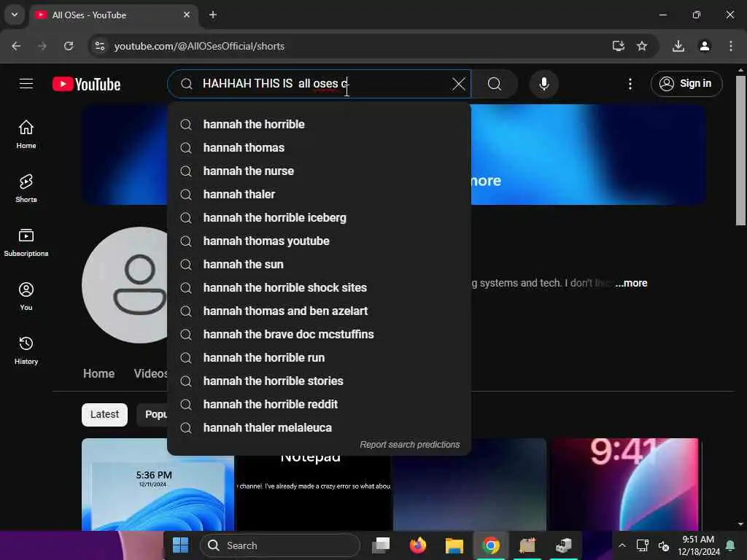Select suggestion 'hannah the horrible iceberg'

point(320,217)
